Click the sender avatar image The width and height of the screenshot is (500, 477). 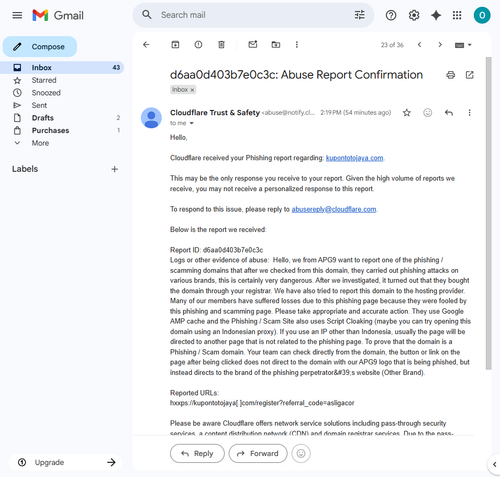pos(151,118)
